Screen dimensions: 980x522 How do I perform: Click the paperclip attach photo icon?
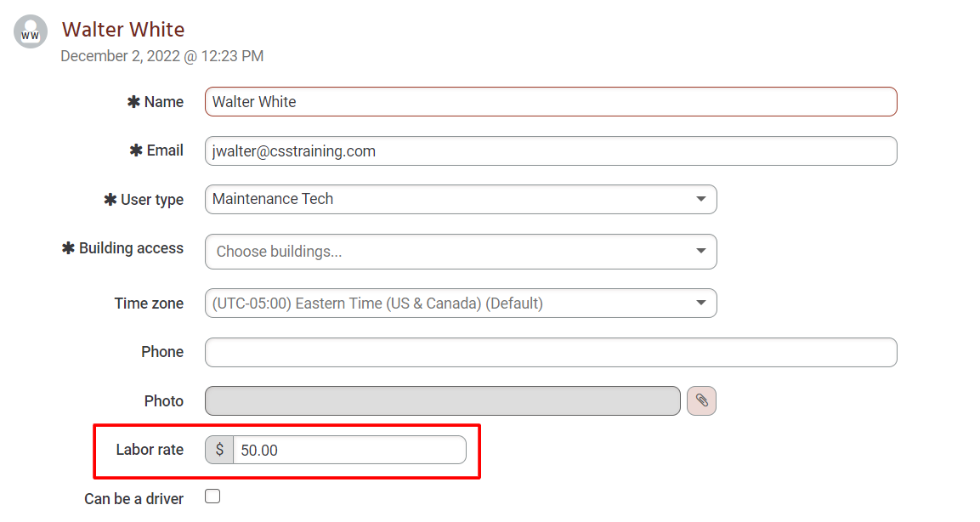coord(701,400)
